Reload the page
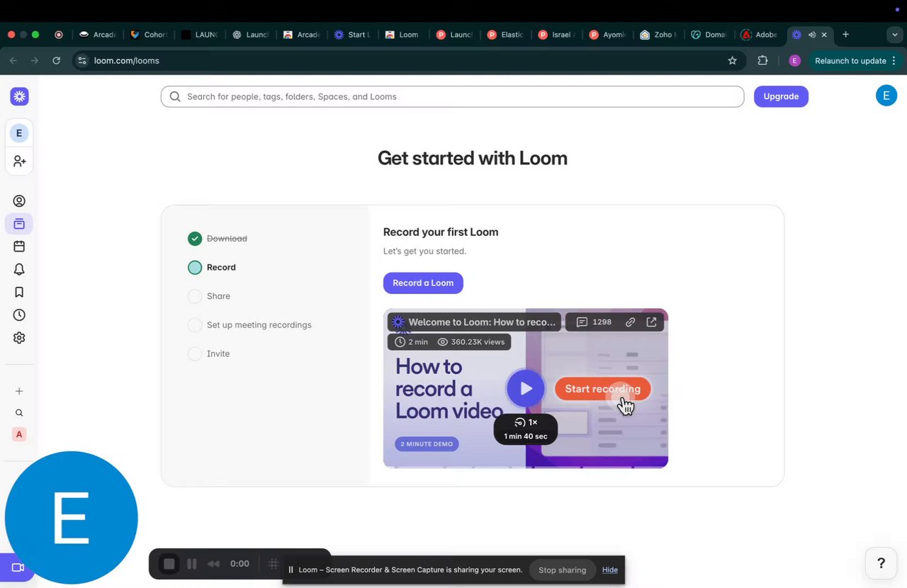This screenshot has width=907, height=588. click(x=56, y=61)
